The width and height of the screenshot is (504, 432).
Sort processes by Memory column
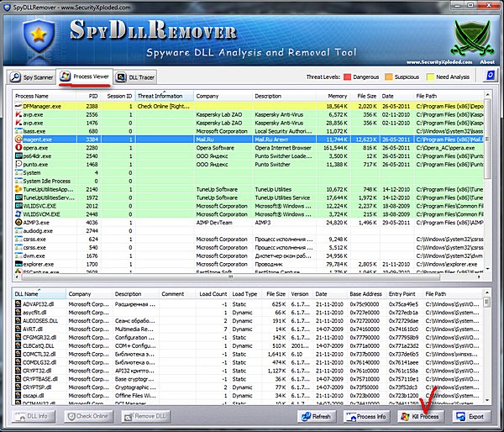coord(338,96)
